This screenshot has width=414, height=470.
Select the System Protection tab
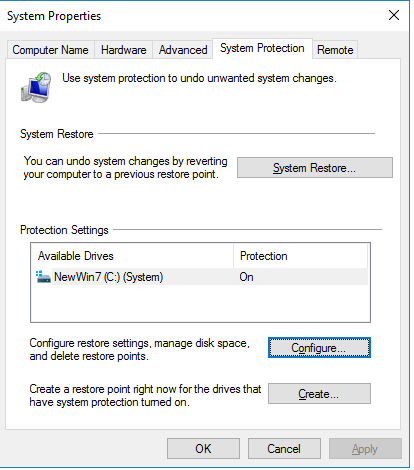point(262,48)
